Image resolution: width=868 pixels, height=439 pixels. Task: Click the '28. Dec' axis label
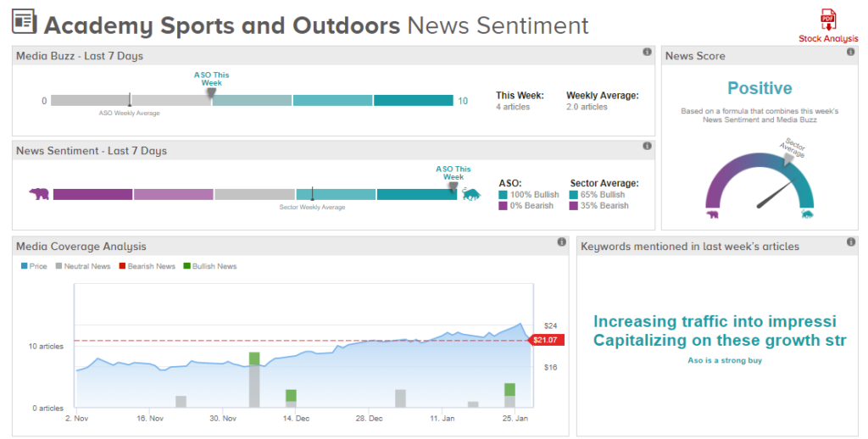click(x=370, y=419)
